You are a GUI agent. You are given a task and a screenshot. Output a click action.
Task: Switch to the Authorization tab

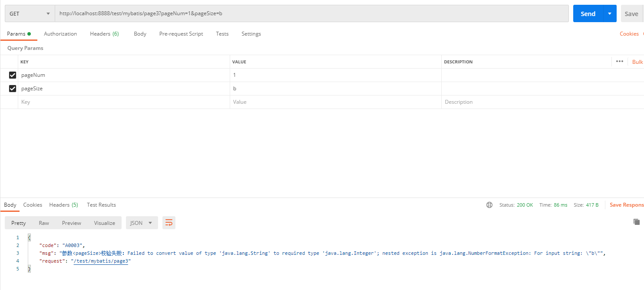point(60,34)
